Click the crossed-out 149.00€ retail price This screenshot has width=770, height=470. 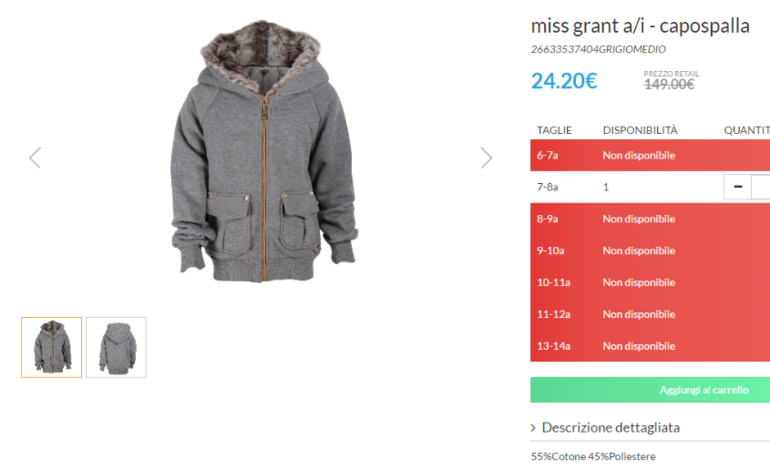click(x=669, y=84)
